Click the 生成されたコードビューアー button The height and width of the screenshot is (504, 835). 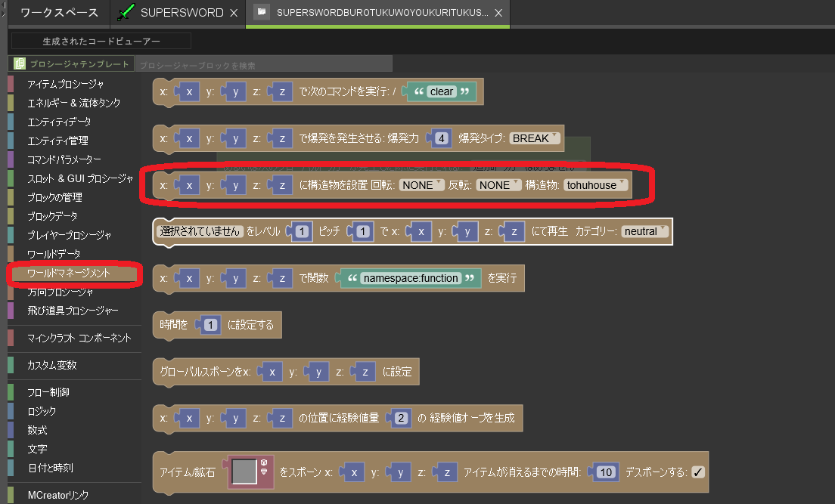pos(100,40)
